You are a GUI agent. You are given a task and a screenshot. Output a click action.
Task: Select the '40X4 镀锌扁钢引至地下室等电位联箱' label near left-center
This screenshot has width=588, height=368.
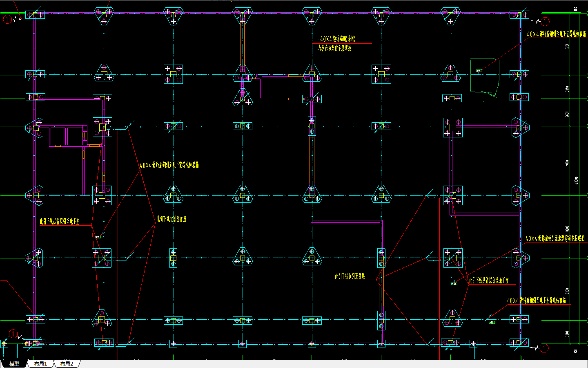(169, 165)
